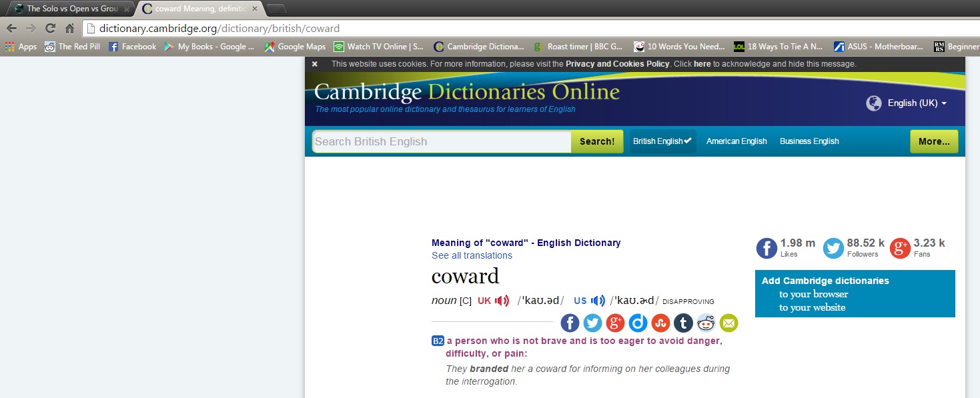Share the definition via the round Twitter icon
The image size is (980, 398).
point(592,323)
